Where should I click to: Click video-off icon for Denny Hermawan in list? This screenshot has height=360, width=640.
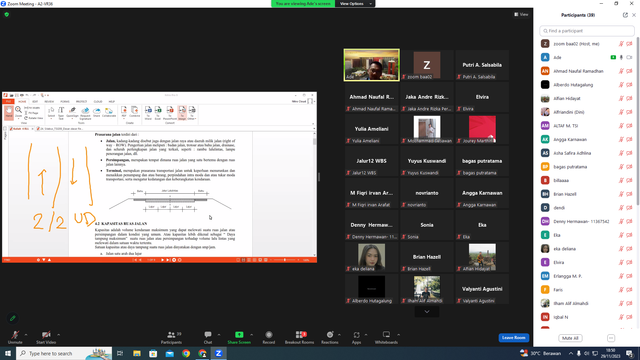point(629,222)
